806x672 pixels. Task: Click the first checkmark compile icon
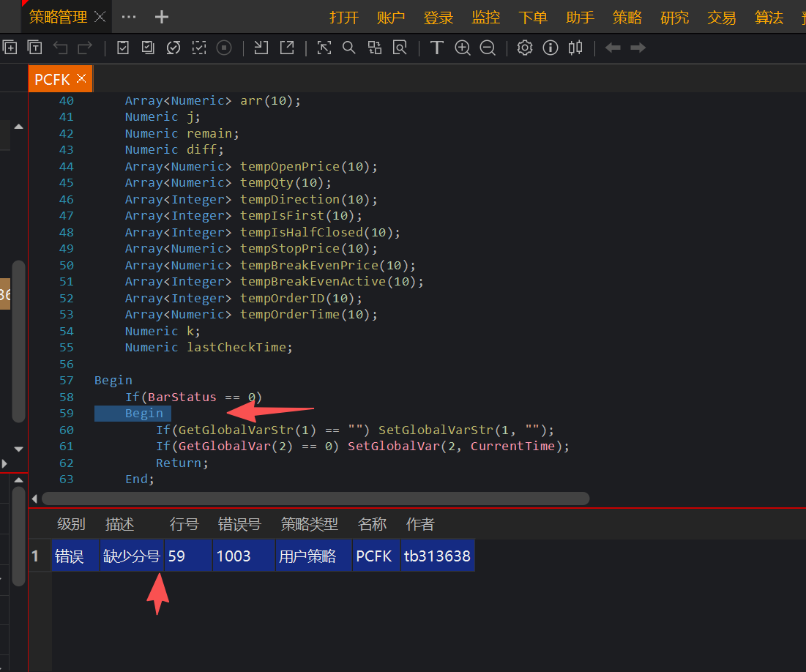(123, 48)
